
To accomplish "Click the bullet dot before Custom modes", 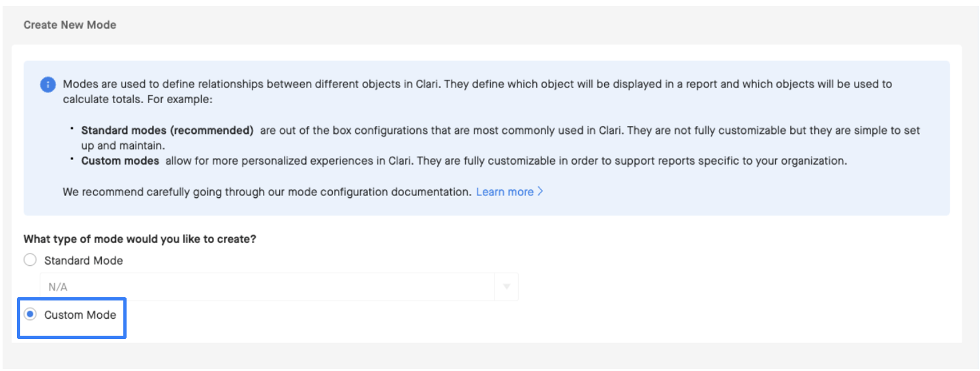I will (72, 159).
